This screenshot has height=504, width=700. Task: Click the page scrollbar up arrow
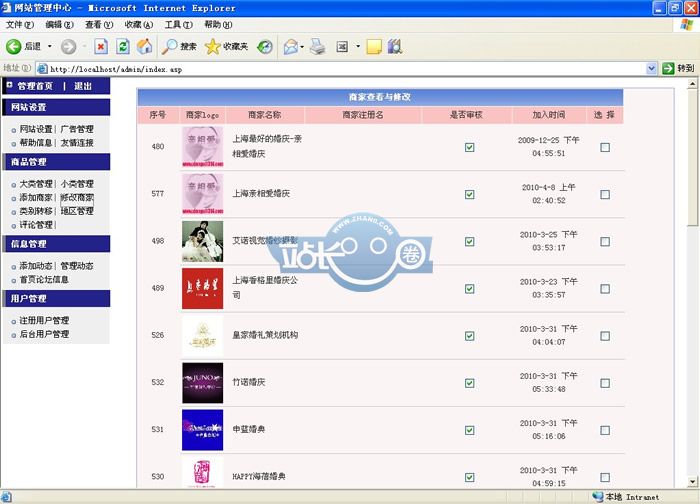point(692,83)
